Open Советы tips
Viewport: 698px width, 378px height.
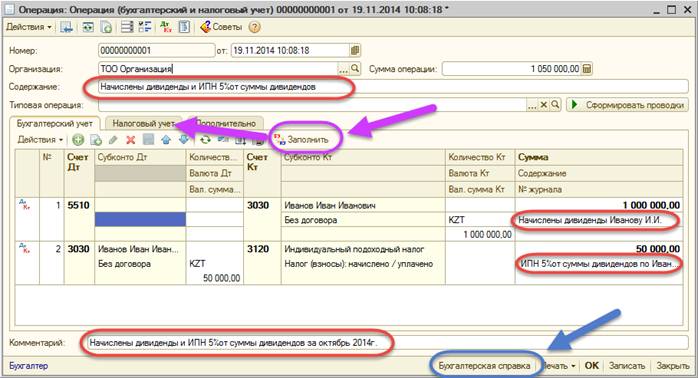tap(221, 27)
